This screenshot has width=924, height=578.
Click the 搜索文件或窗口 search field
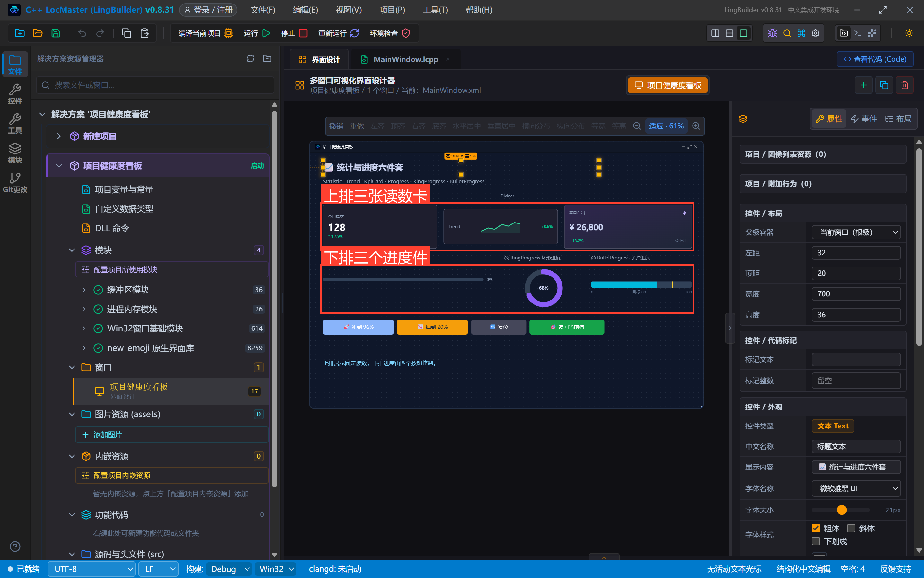(155, 85)
